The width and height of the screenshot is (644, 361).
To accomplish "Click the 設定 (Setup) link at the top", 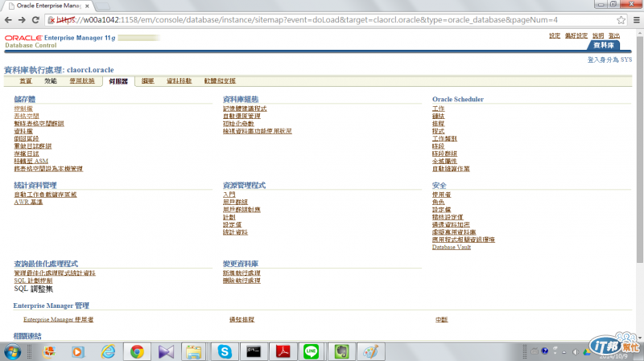I will tap(555, 35).
